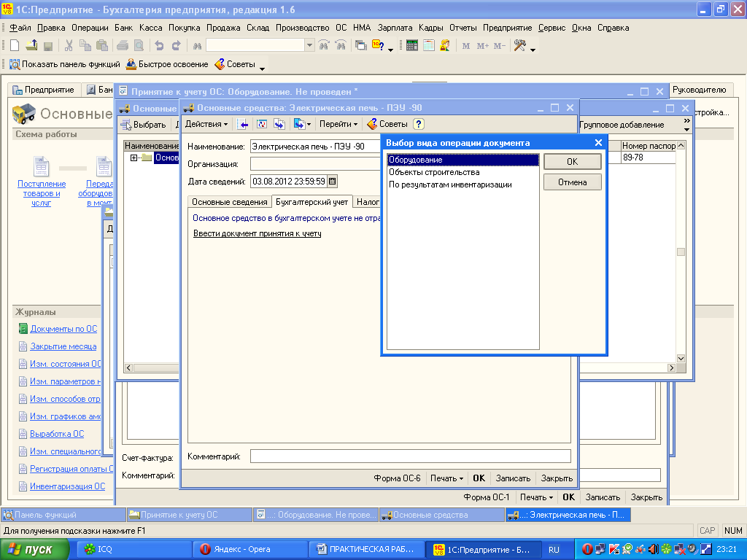The width and height of the screenshot is (747, 560).
Task: Click the refresh icon in Электрическая печь toolbar
Action: click(x=262, y=124)
